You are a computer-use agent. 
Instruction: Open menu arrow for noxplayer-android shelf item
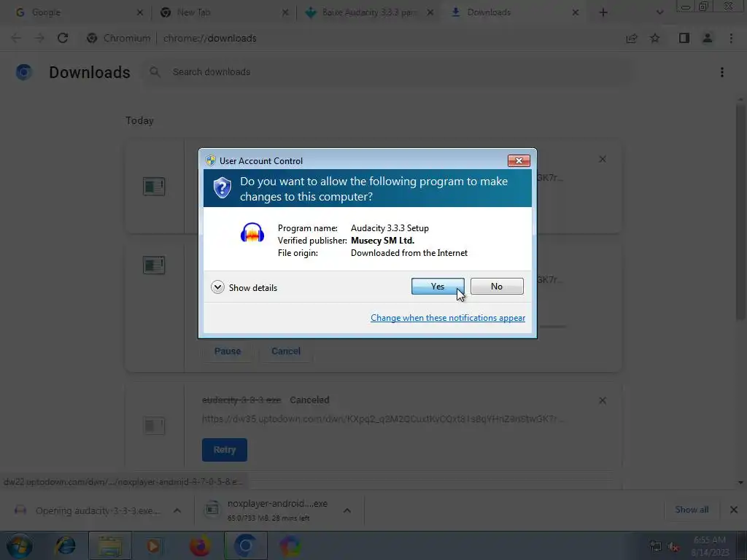point(347,510)
